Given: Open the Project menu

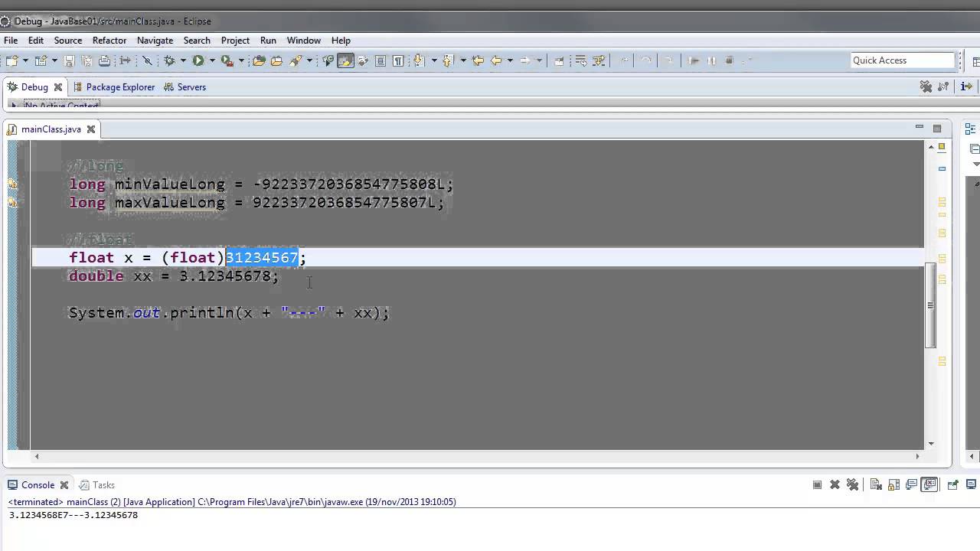Looking at the screenshot, I should tap(235, 41).
